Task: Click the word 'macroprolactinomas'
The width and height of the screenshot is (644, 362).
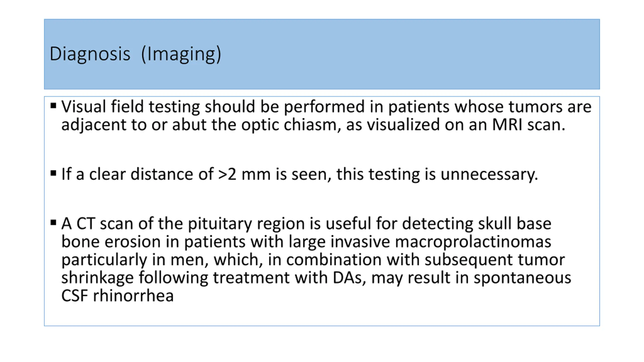Action: [473, 242]
